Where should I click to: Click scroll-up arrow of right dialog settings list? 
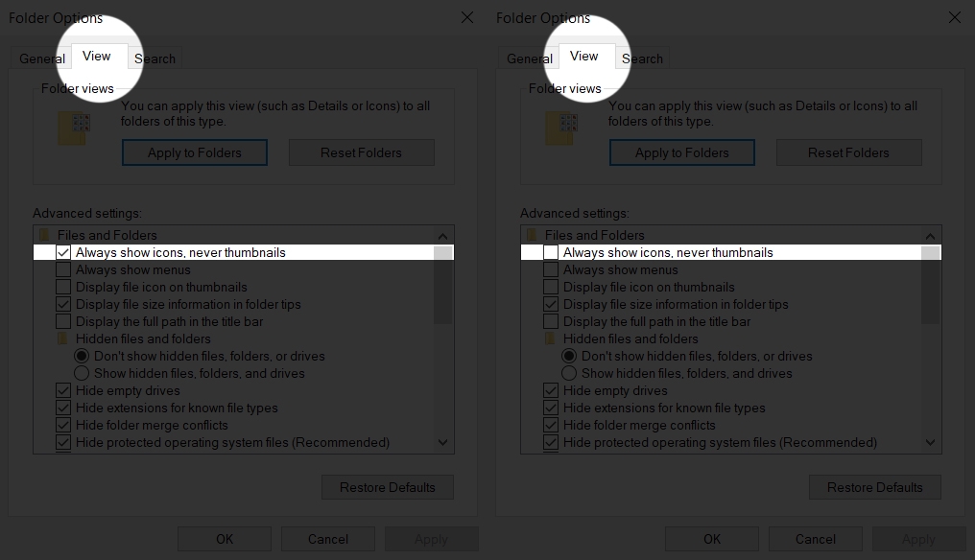pos(930,236)
